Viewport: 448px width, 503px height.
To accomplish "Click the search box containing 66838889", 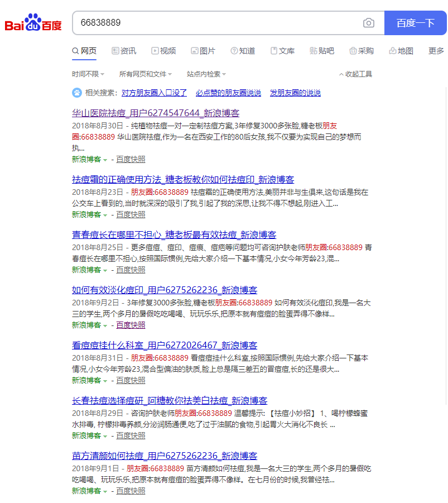I will pyautogui.click(x=218, y=23).
